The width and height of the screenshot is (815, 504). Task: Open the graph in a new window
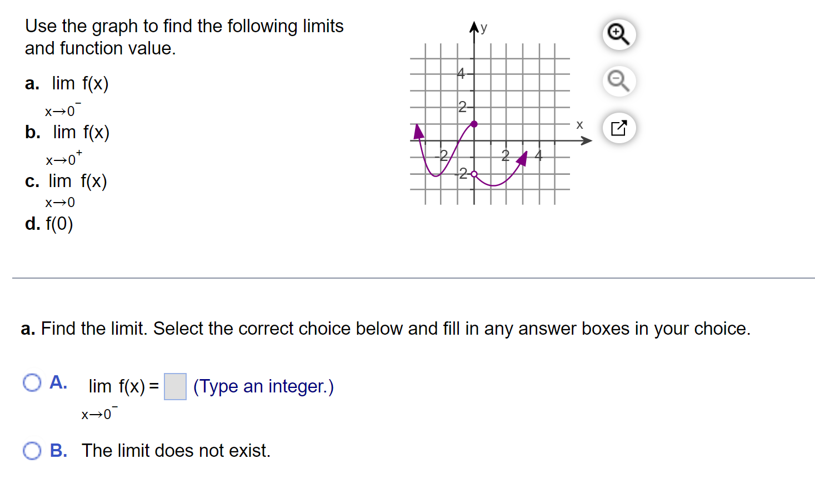pos(619,128)
